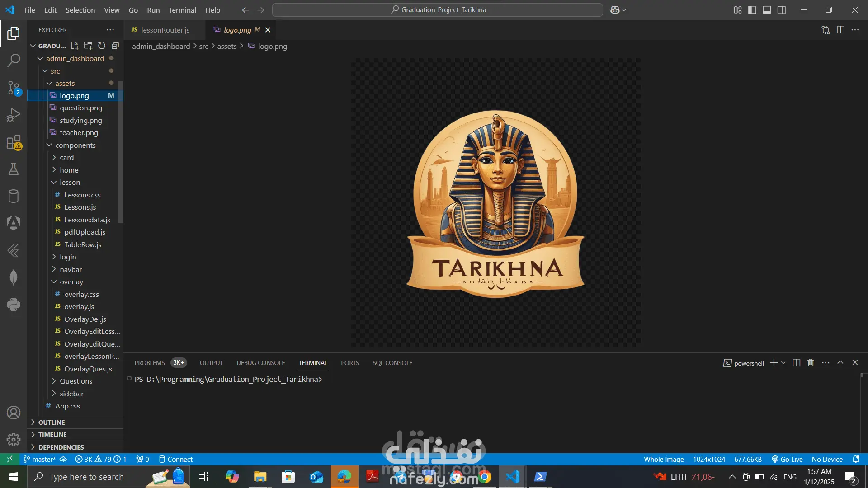The image size is (868, 488).
Task: Open the Accounts menu
Action: click(x=14, y=413)
